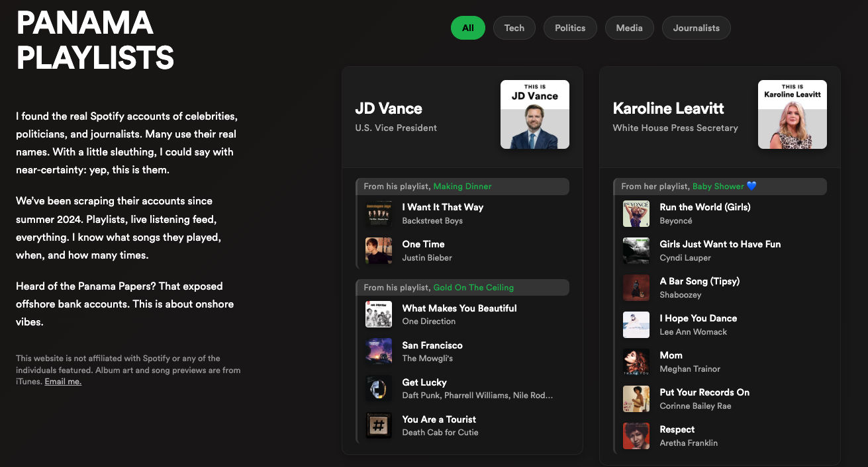Filter list to Journalists
The width and height of the screenshot is (868, 467).
696,28
